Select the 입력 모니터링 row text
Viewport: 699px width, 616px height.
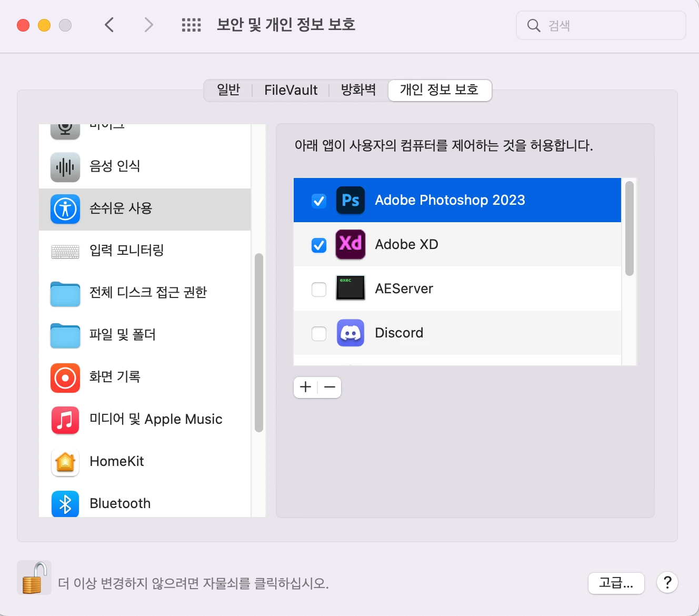pyautogui.click(x=127, y=250)
